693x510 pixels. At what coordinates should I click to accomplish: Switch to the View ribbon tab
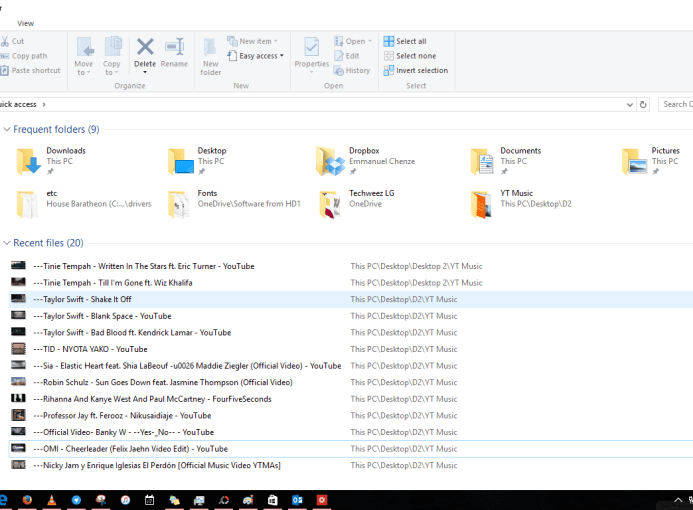coord(25,23)
